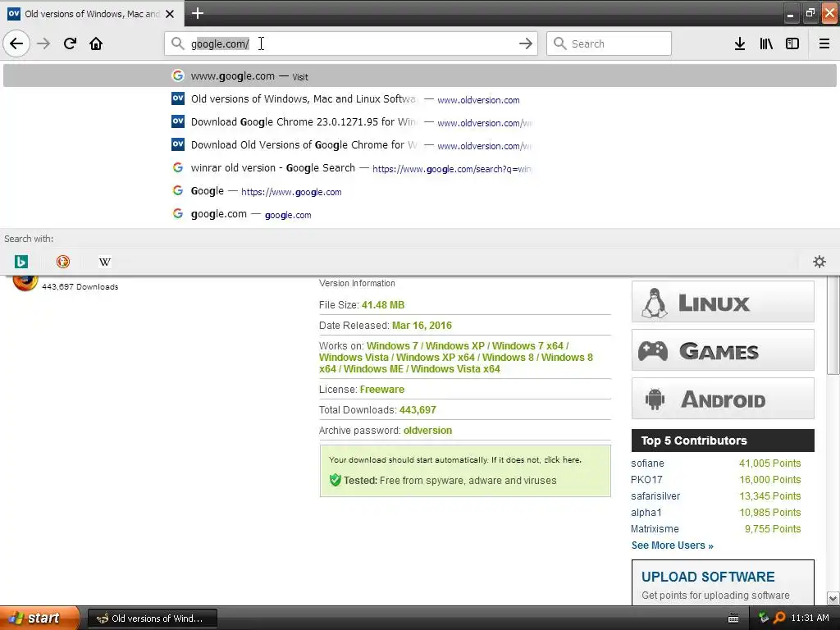The height and width of the screenshot is (630, 840).
Task: Click the 11:31 AM clock
Action: 810,618
